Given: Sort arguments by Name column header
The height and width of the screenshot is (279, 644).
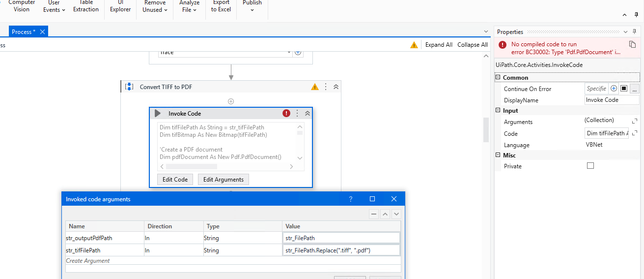Looking at the screenshot, I should pos(104,226).
